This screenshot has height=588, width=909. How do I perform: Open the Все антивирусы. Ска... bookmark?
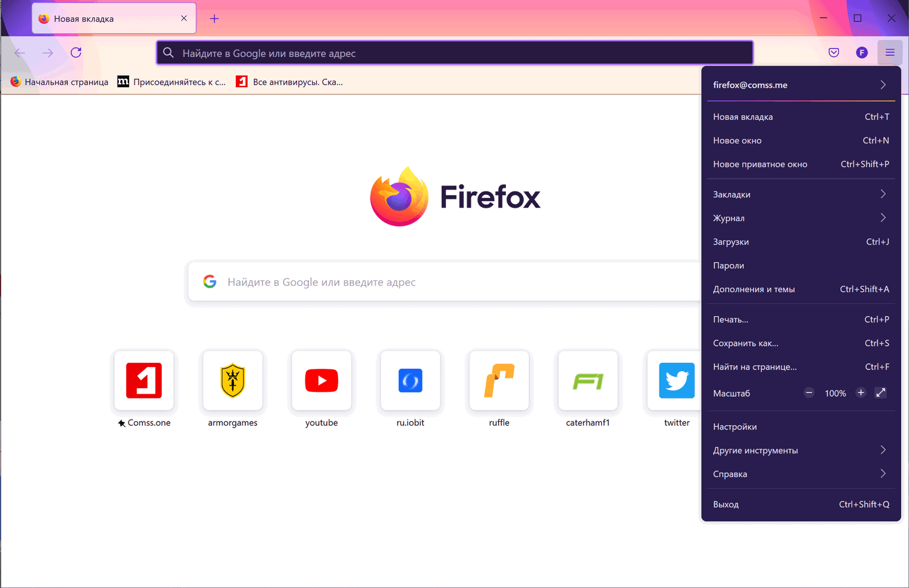pos(290,82)
